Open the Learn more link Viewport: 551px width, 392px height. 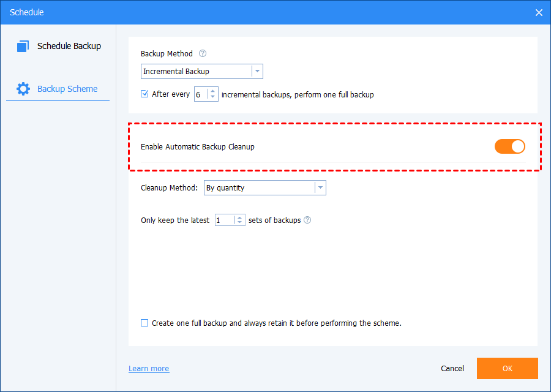(149, 369)
